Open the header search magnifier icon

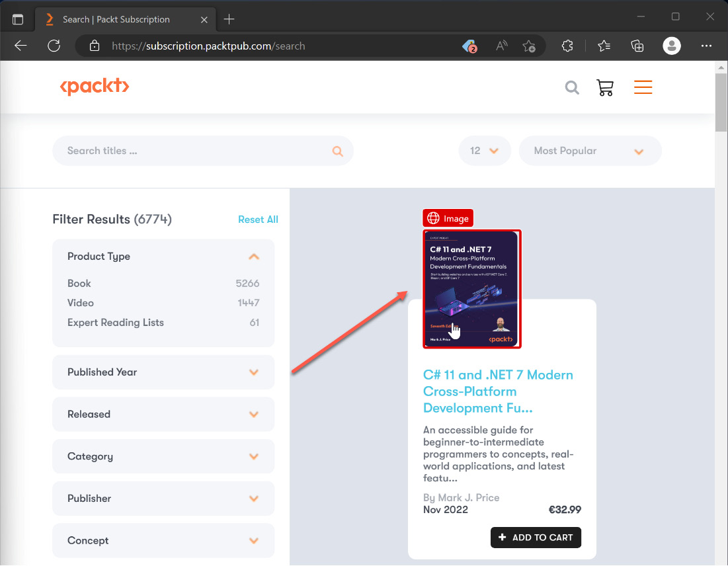[x=572, y=87]
